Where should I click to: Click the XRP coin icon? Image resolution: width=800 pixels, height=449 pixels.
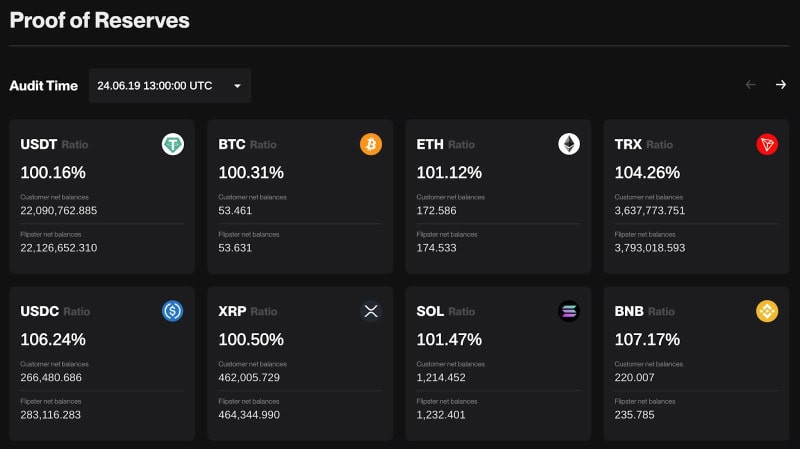coord(371,312)
